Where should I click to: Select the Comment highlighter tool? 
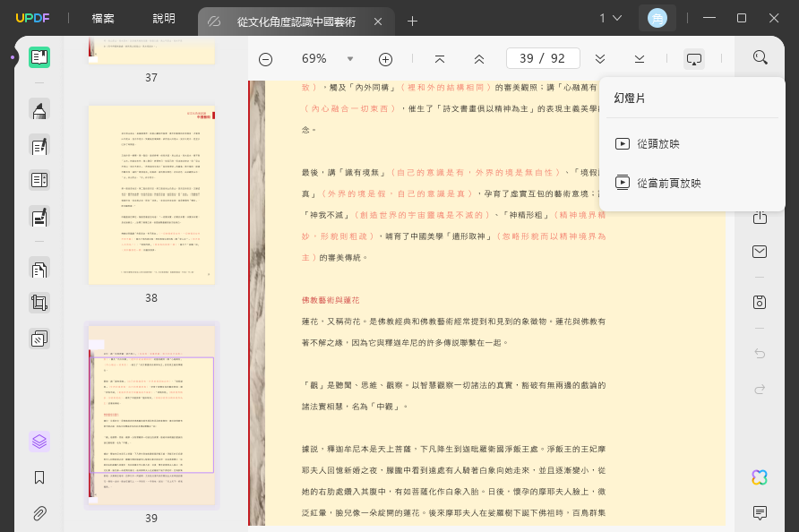[39, 109]
